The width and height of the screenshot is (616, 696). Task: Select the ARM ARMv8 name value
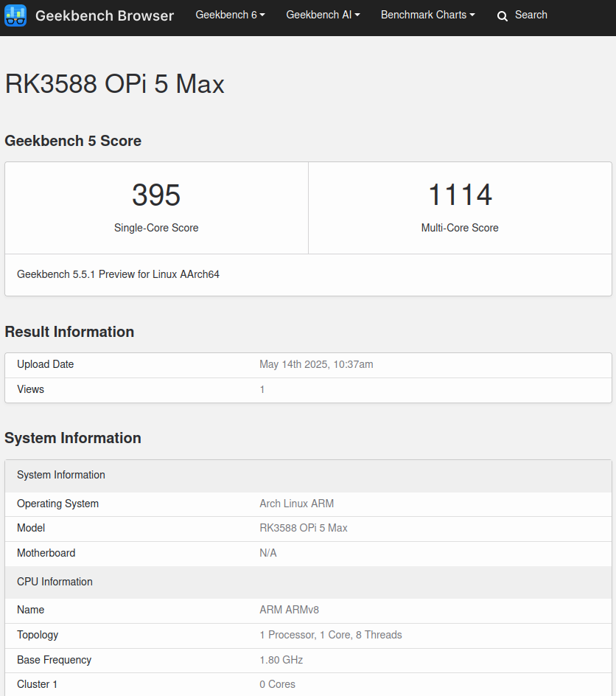coord(289,610)
